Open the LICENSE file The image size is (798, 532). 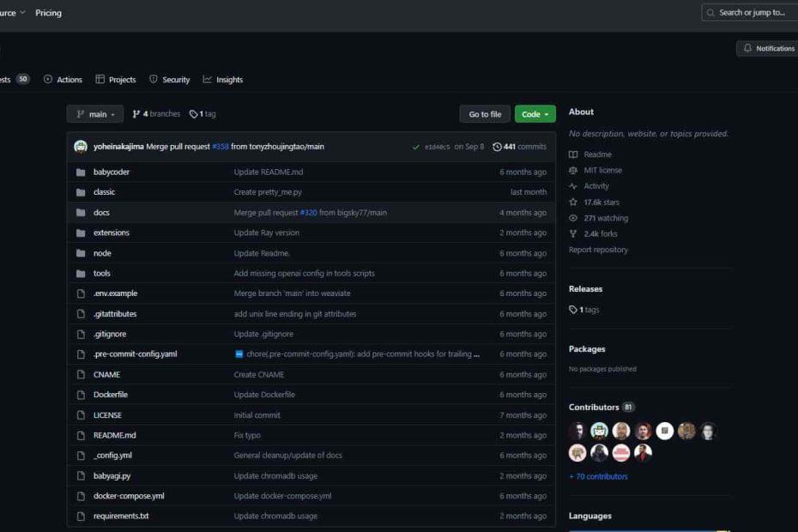coord(107,415)
